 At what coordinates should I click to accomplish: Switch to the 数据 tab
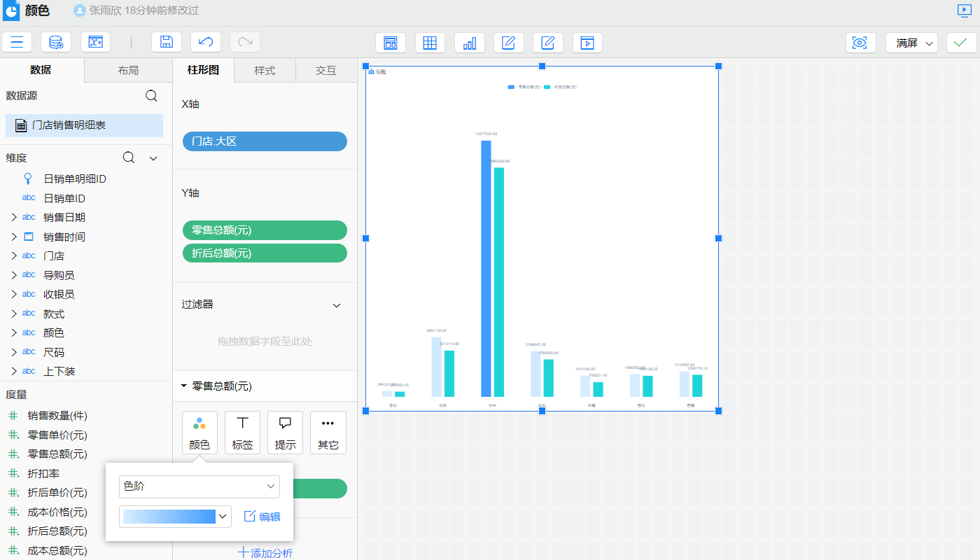pyautogui.click(x=41, y=70)
